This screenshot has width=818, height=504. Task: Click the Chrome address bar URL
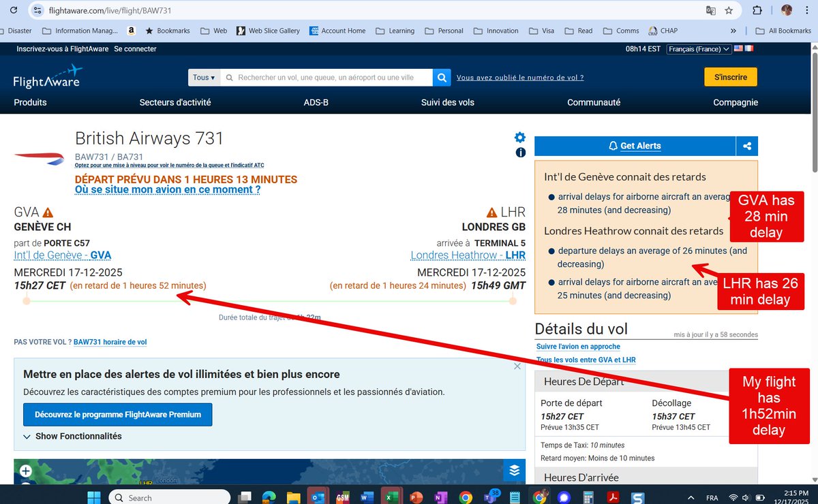(109, 11)
